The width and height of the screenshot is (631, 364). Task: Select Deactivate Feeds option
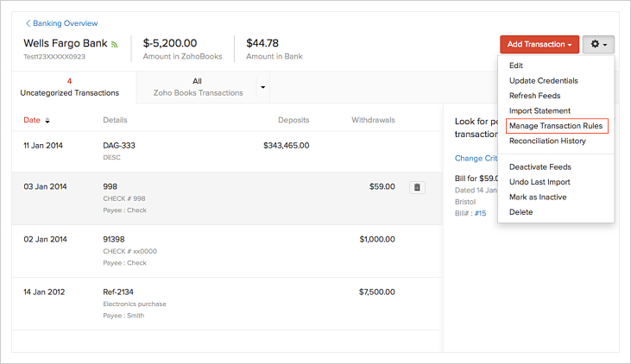[540, 167]
